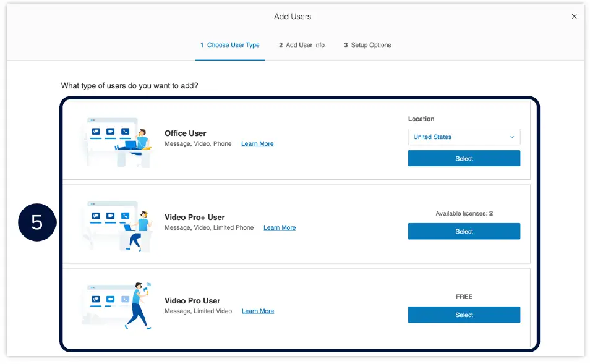Click the chevron on the United States selector
590x364 pixels.
(x=511, y=137)
